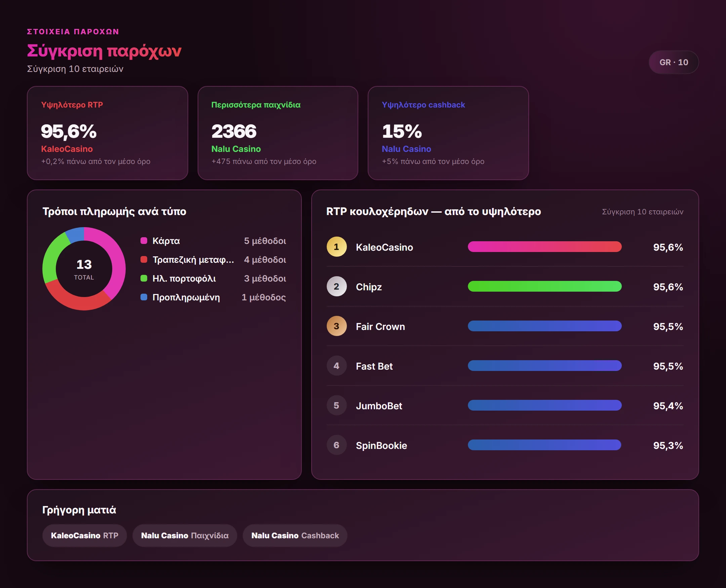Open the Περισσότερα παιχνίδια summary card
726x588 pixels.
point(278,133)
